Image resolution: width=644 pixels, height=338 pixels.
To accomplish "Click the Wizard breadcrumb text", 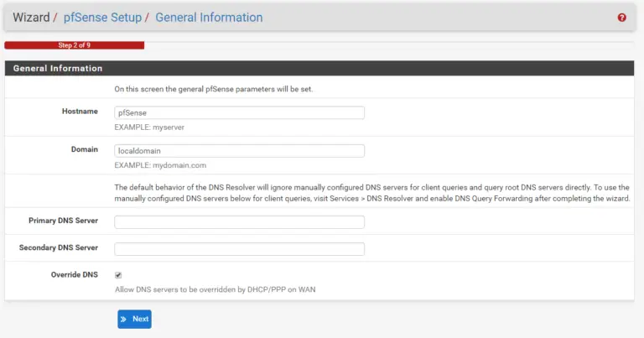I will click(31, 18).
